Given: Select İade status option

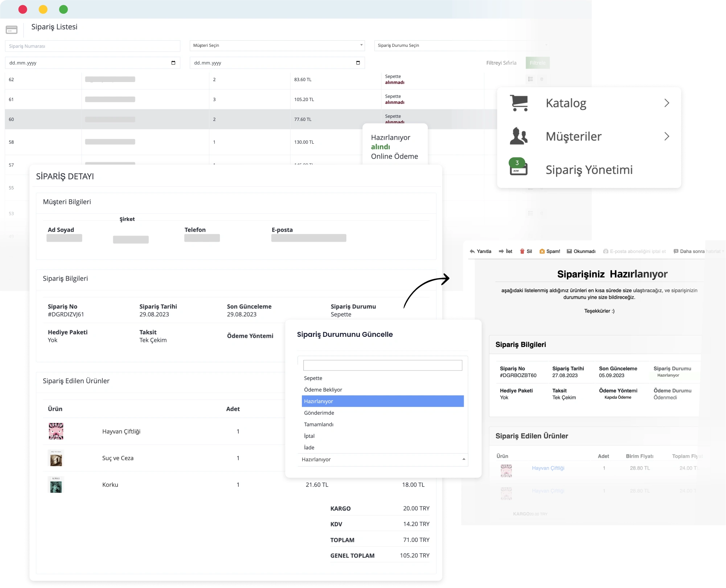Looking at the screenshot, I should pyautogui.click(x=383, y=448).
